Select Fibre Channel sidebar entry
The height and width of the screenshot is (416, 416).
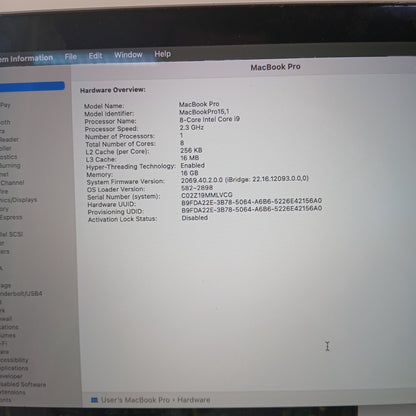coord(12,183)
